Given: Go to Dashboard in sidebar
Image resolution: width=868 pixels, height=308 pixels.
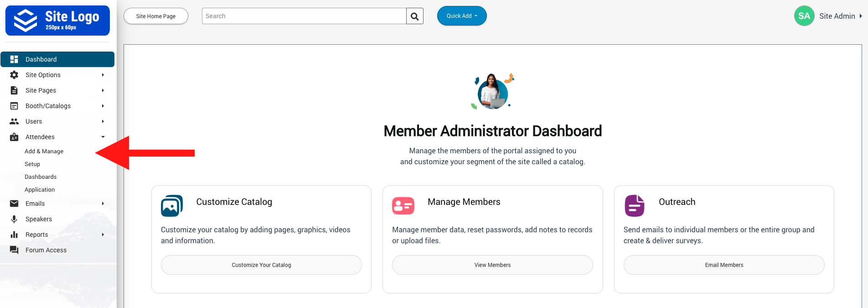Looking at the screenshot, I should [x=41, y=59].
